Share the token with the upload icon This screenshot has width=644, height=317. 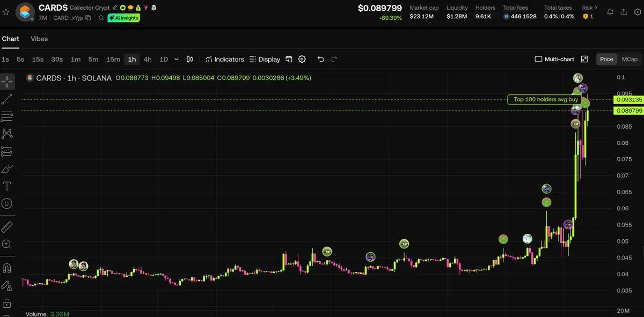[624, 12]
